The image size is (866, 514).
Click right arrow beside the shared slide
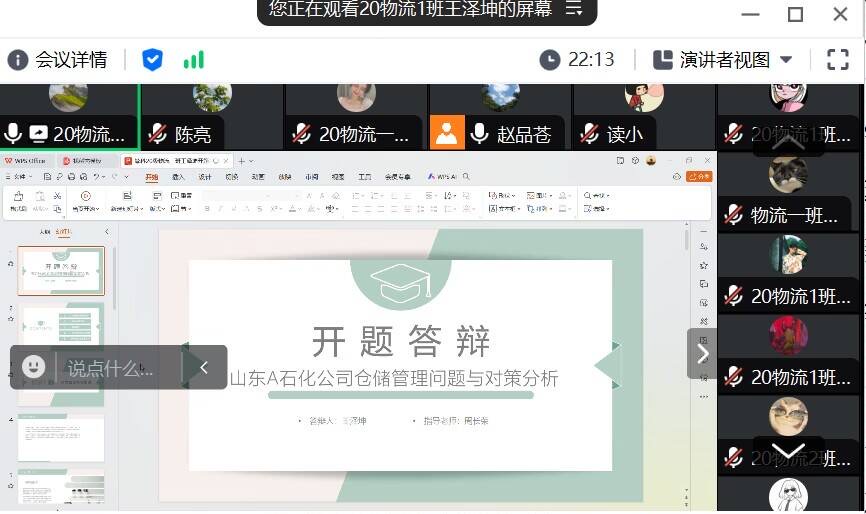(x=702, y=353)
